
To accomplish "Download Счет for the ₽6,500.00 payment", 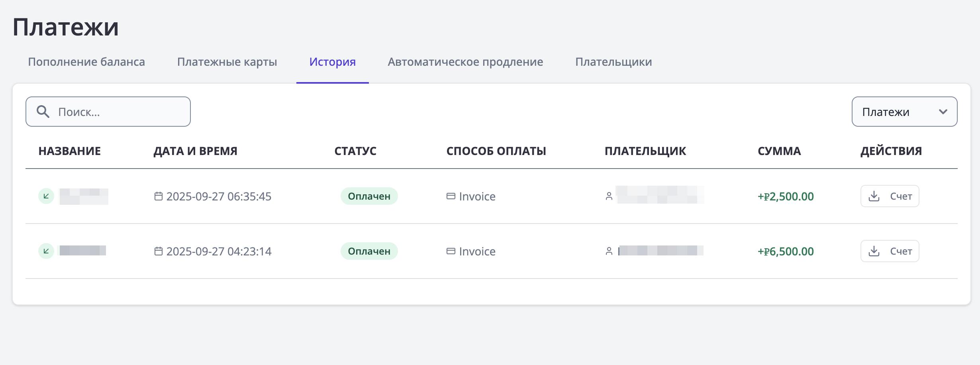I will (x=890, y=251).
